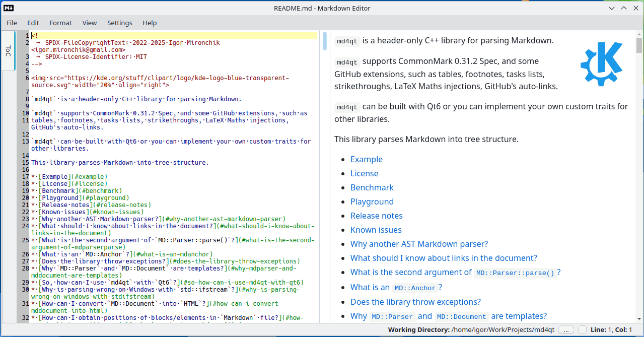Expand the Settings menu
This screenshot has height=337, width=644.
coord(120,23)
